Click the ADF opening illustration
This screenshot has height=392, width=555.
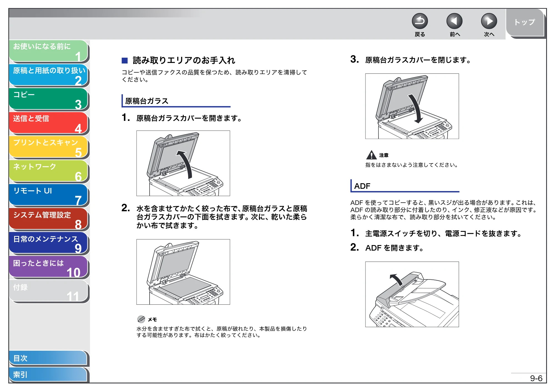click(412, 294)
